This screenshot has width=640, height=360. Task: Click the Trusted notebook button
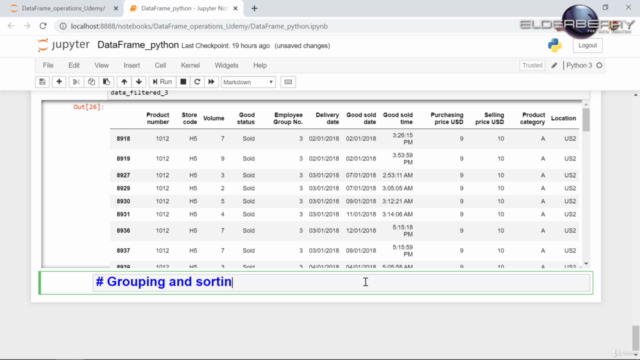532,65
